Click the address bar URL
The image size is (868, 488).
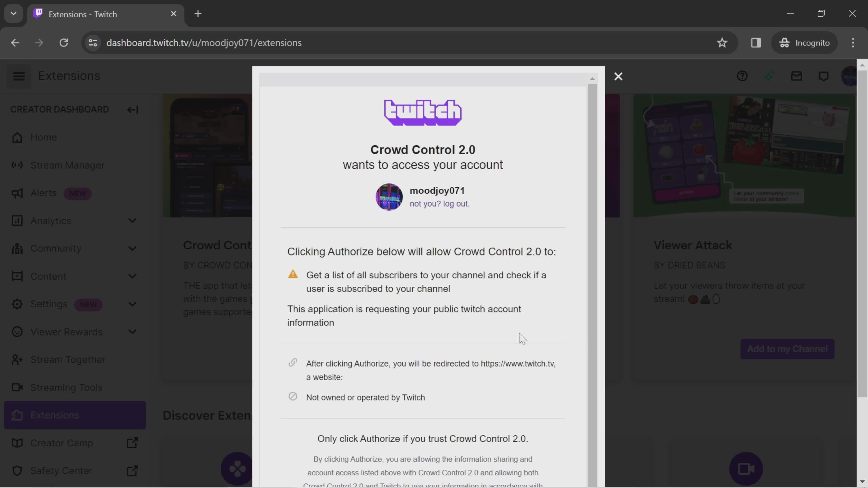click(x=204, y=43)
